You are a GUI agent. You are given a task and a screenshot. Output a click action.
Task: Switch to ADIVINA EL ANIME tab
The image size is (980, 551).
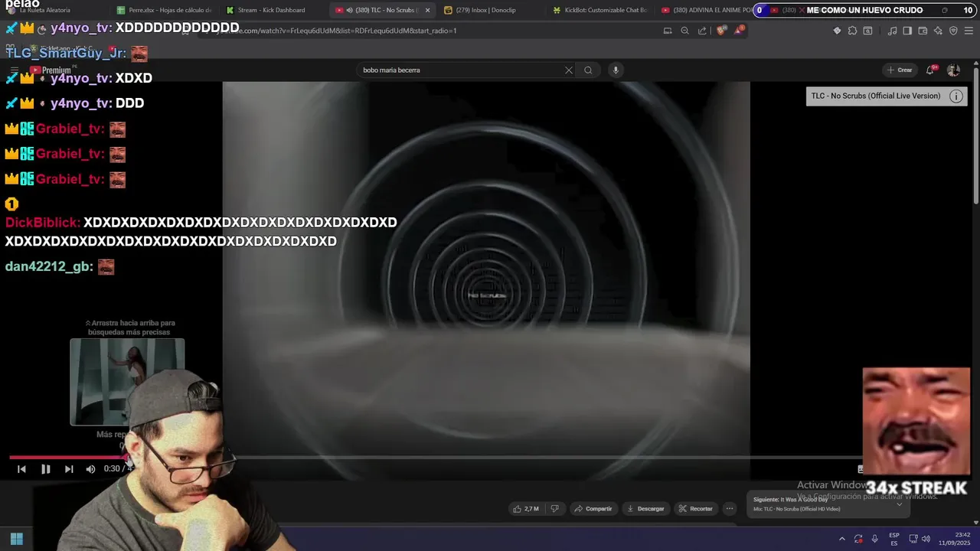point(706,10)
